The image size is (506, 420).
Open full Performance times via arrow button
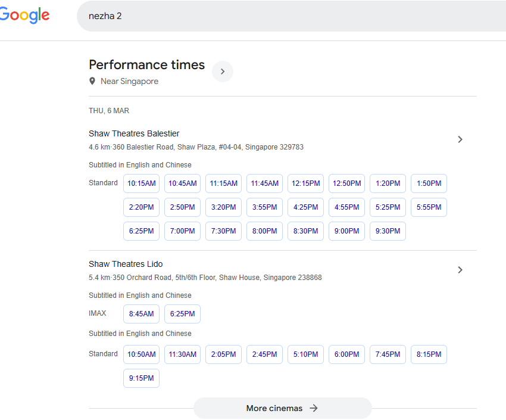(223, 71)
